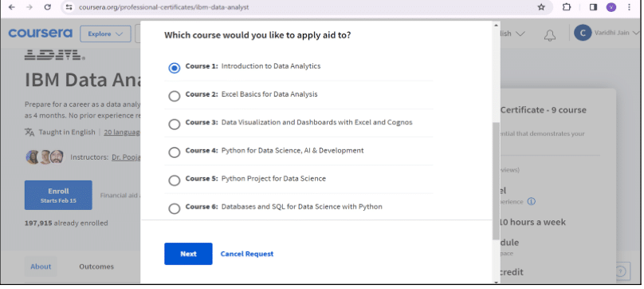Screen dimensions: 644x289
Task: Switch to the Outcomes tab
Action: (x=96, y=267)
